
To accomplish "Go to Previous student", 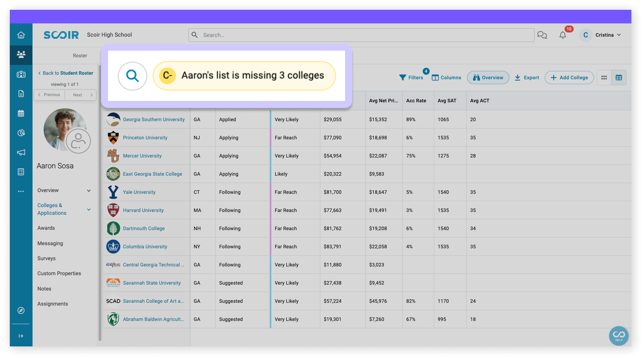I will point(49,95).
